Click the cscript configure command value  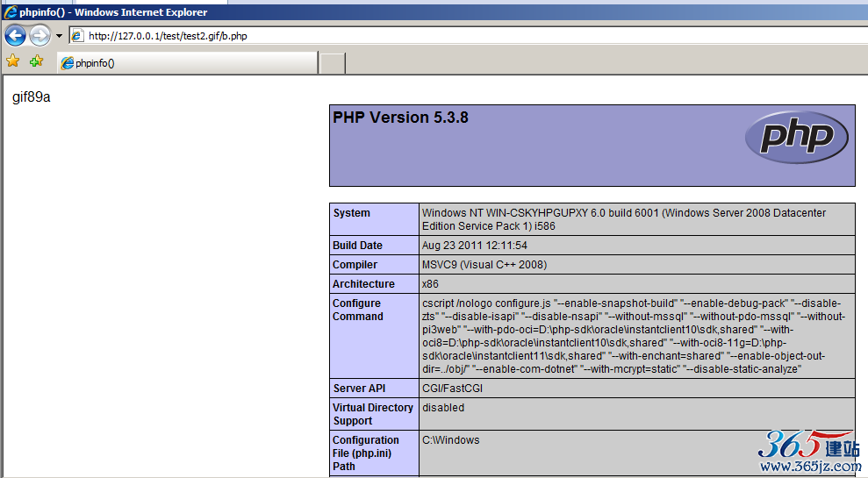click(x=634, y=336)
